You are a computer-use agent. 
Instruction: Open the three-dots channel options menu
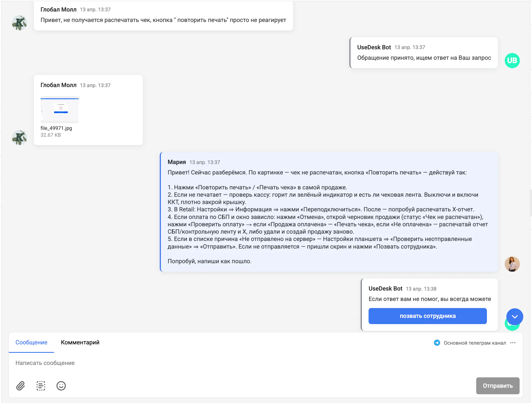coord(513,343)
